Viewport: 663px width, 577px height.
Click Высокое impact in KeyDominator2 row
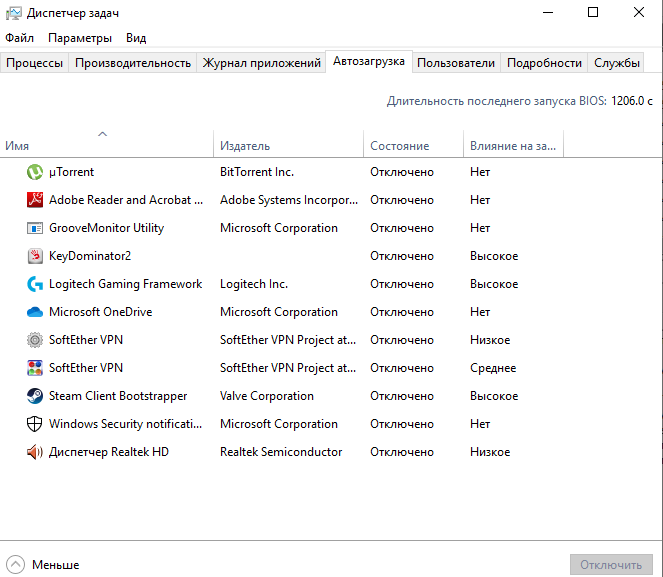(x=494, y=256)
